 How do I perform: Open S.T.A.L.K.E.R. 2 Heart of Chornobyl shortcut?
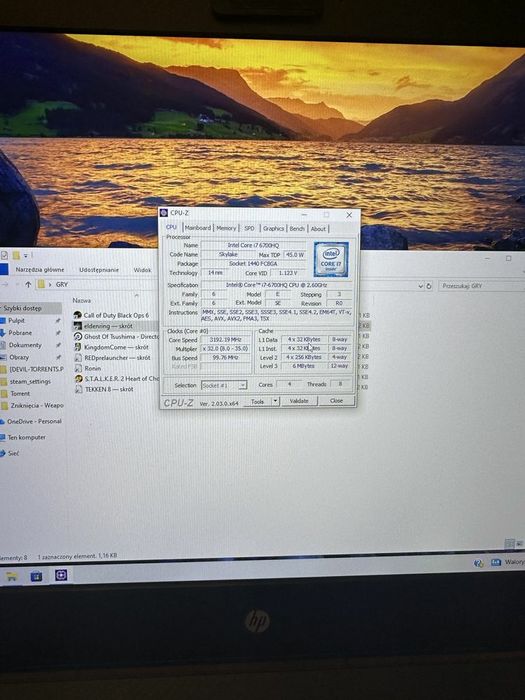[x=116, y=379]
